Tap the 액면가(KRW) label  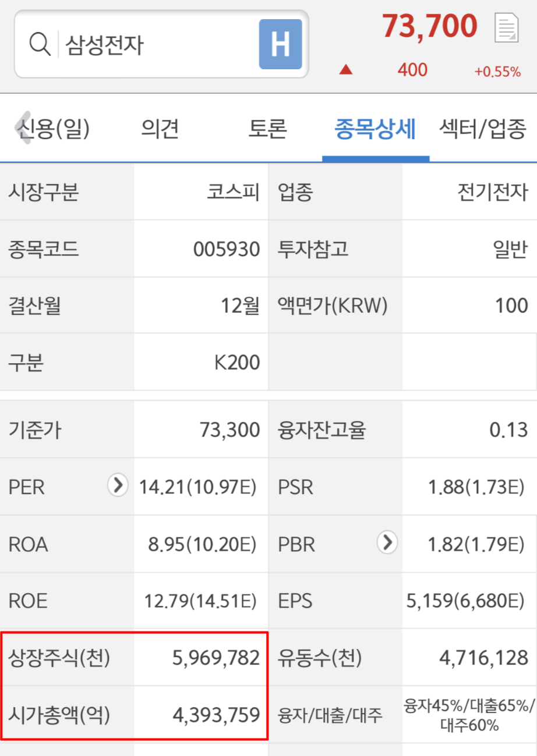click(x=333, y=306)
